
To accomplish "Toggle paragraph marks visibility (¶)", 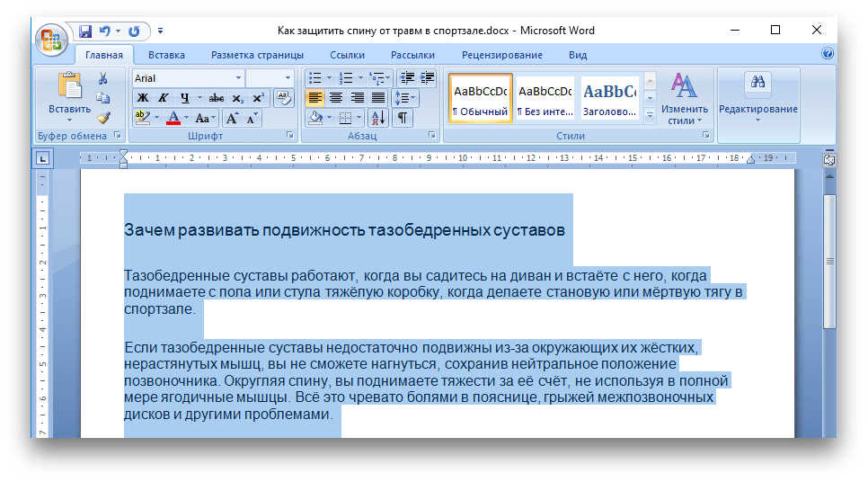I will [x=403, y=118].
